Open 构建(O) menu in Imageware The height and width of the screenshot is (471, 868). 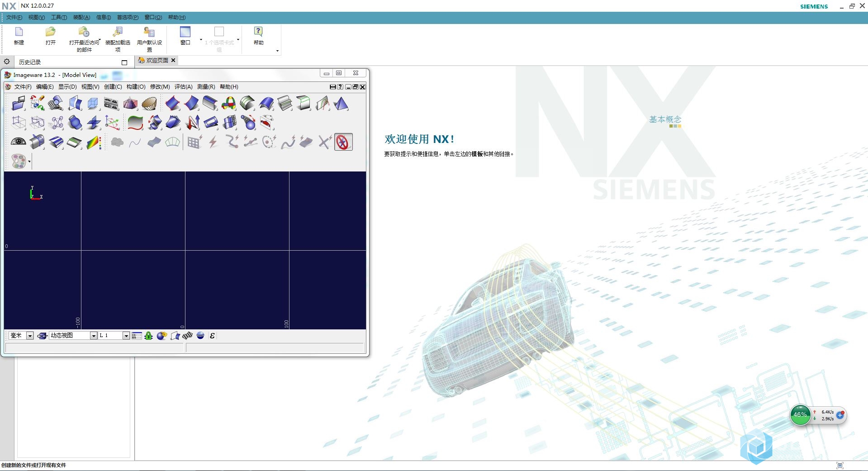(136, 87)
